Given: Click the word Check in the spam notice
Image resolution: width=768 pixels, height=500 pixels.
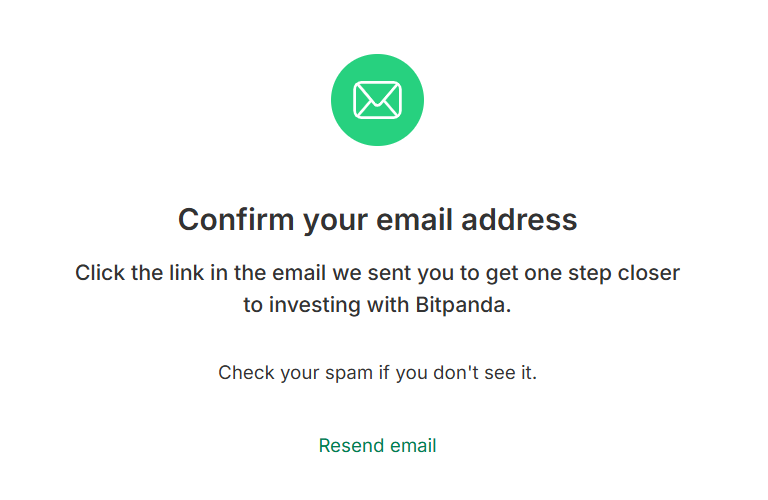Looking at the screenshot, I should tap(246, 373).
